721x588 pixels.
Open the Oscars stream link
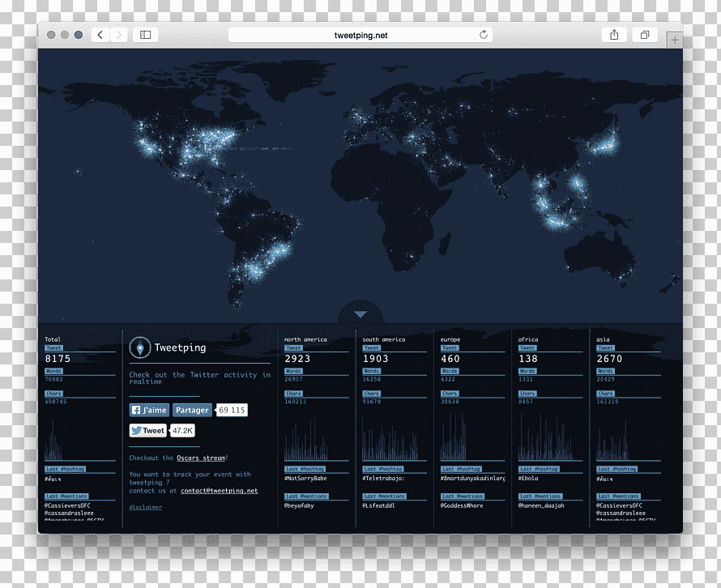tap(202, 458)
